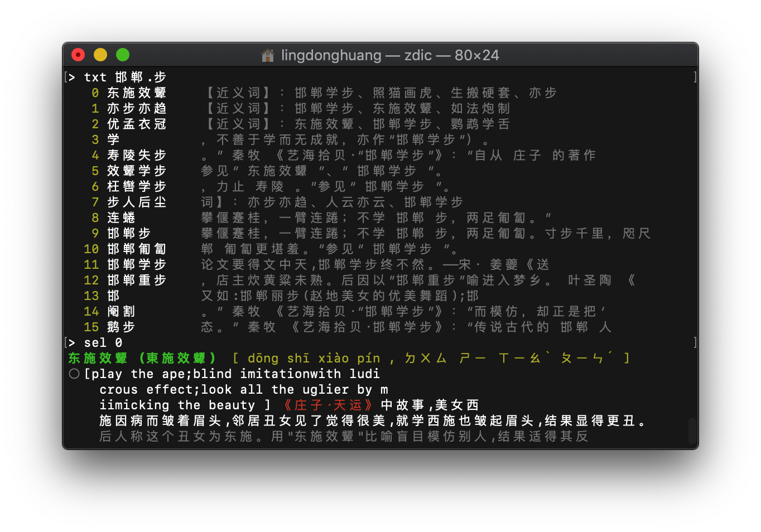Click result 4 寿陵失步
761x532 pixels.
pos(136,155)
